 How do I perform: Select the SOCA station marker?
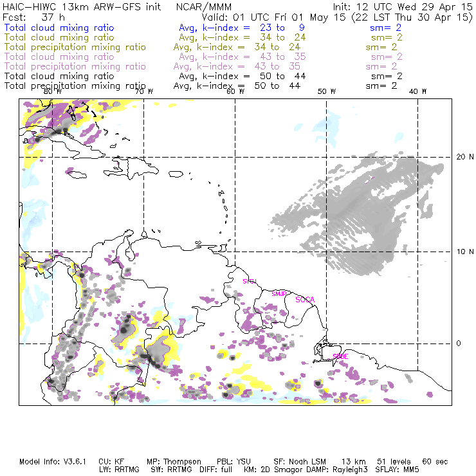[x=305, y=300]
